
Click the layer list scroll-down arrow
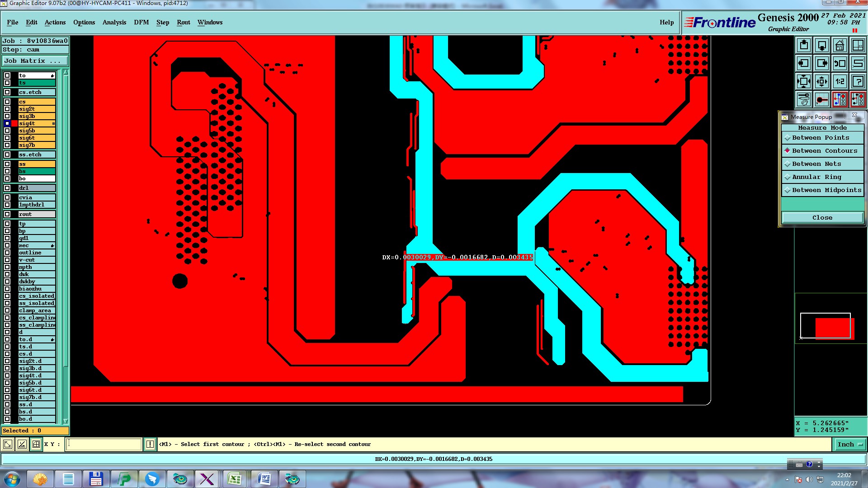pyautogui.click(x=66, y=421)
